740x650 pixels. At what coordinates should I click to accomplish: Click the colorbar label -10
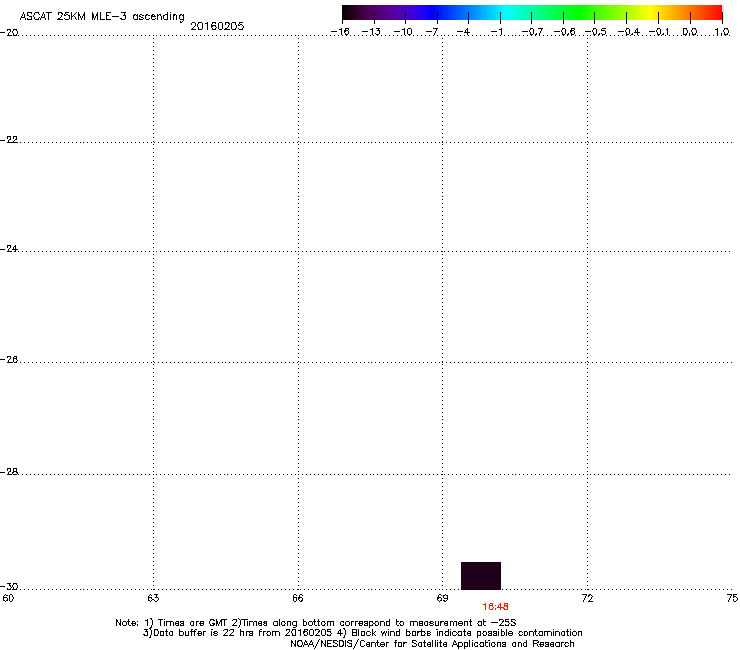[x=403, y=32]
